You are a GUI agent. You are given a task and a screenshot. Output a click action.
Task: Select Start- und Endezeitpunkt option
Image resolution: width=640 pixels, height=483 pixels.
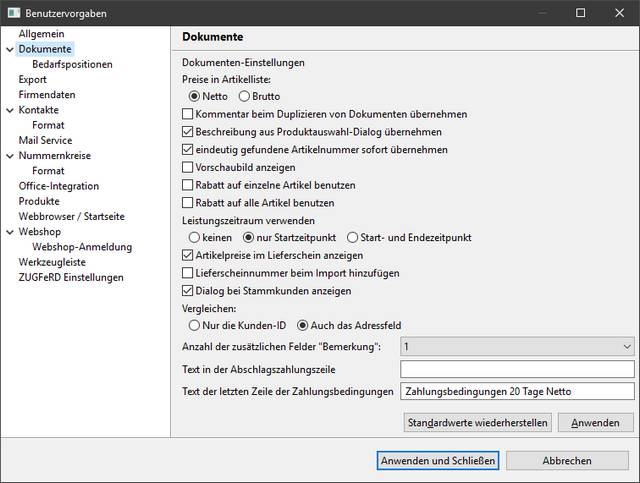tap(352, 238)
